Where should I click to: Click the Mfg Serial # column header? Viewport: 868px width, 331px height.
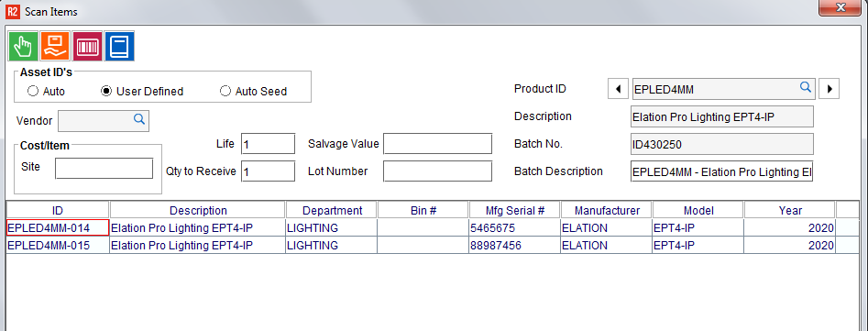pyautogui.click(x=515, y=210)
